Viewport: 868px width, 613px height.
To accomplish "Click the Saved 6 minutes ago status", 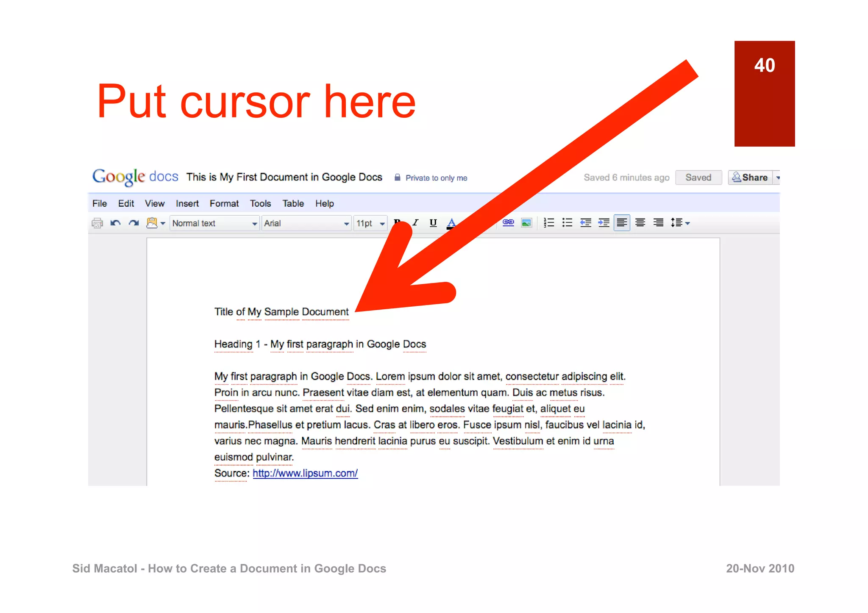I will (626, 178).
